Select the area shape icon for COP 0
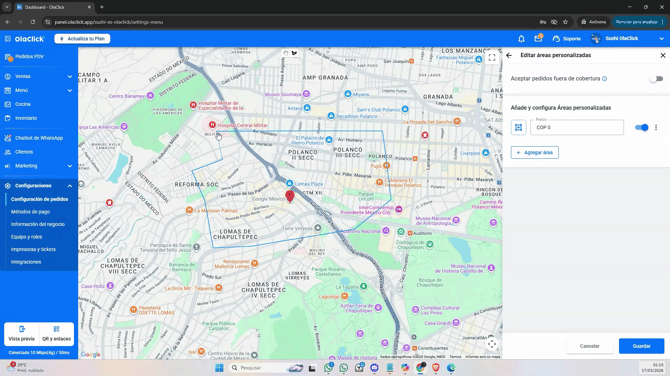The width and height of the screenshot is (670, 376). click(x=518, y=127)
